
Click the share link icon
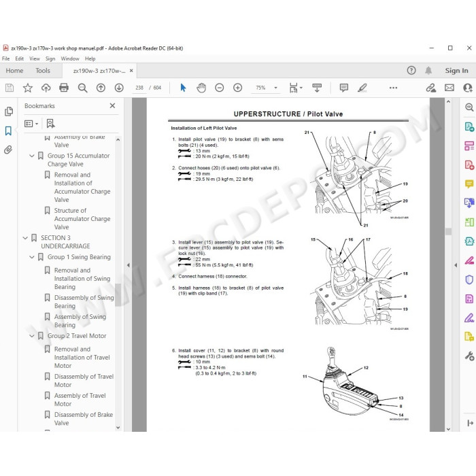tap(430, 88)
